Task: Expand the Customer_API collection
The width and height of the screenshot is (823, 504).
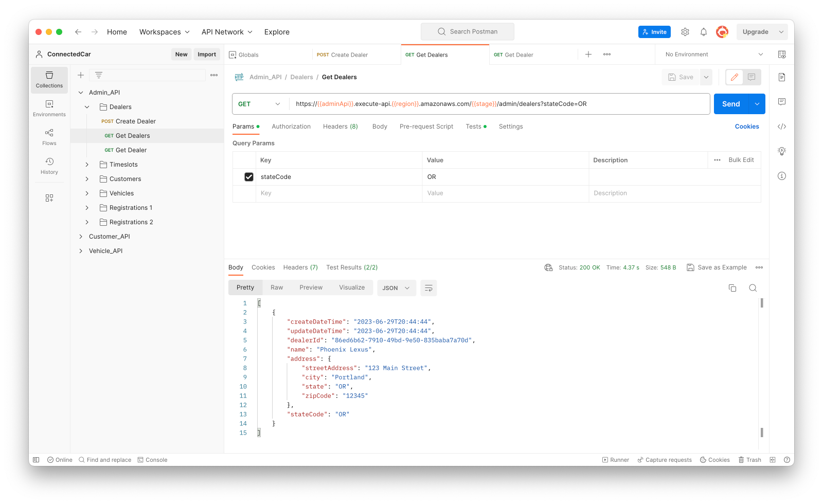Action: (x=81, y=237)
